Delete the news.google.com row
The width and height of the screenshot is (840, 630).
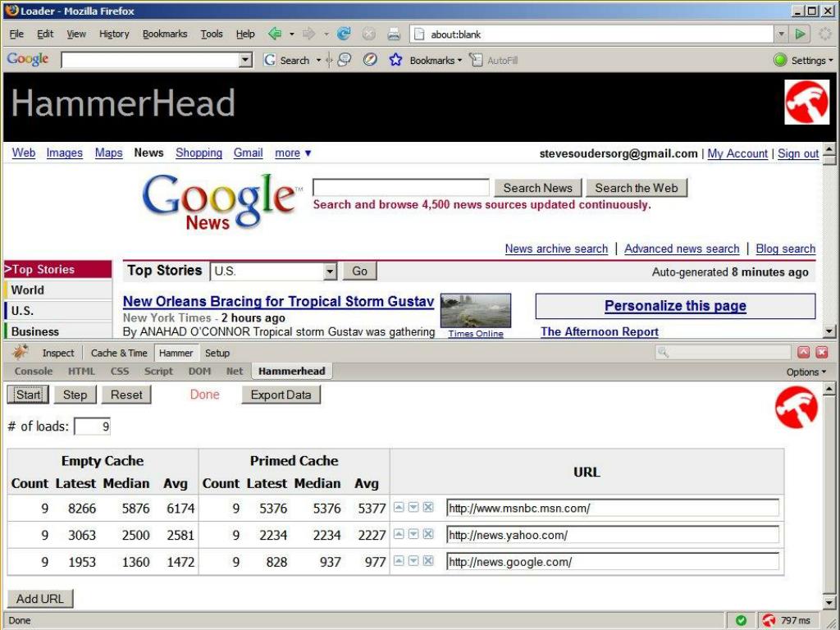point(428,560)
